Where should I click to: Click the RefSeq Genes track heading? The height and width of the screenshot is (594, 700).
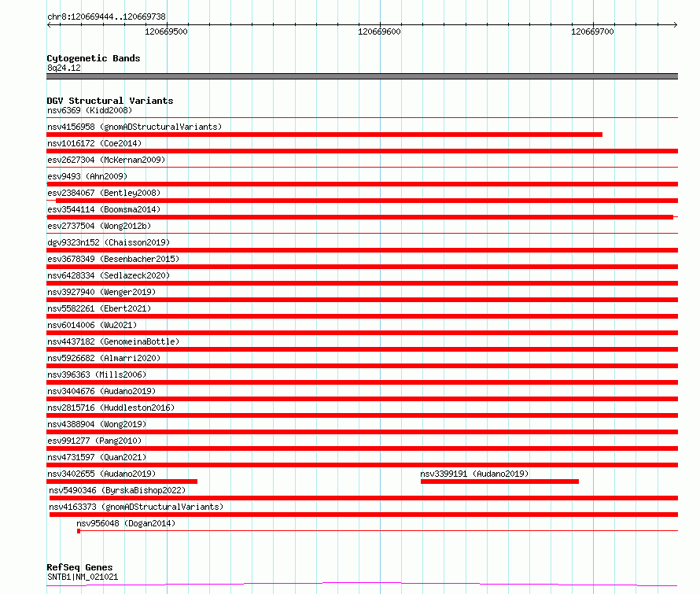79,567
